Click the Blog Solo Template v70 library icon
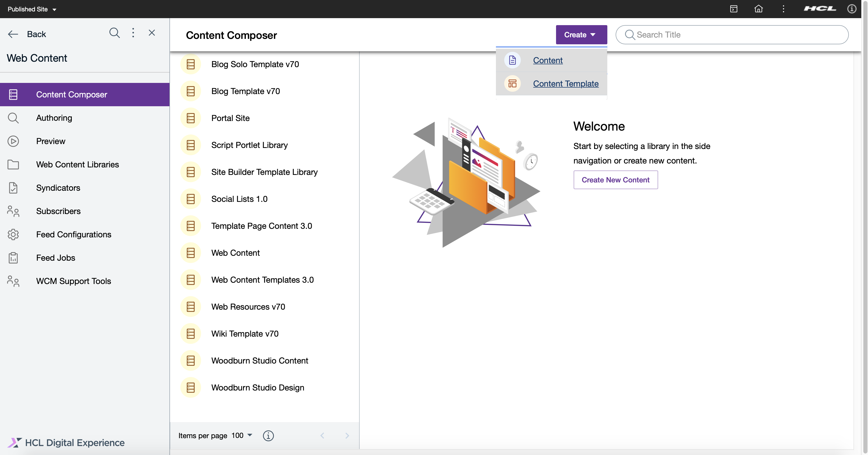 pyautogui.click(x=191, y=64)
